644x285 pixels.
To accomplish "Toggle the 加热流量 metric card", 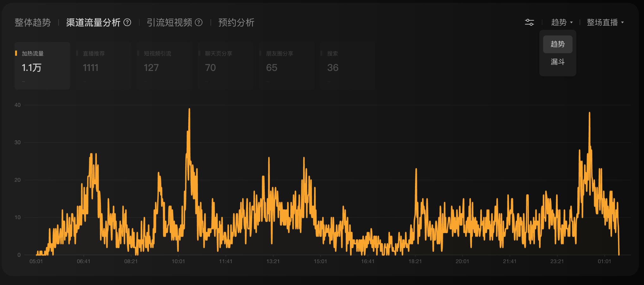I will [x=42, y=66].
